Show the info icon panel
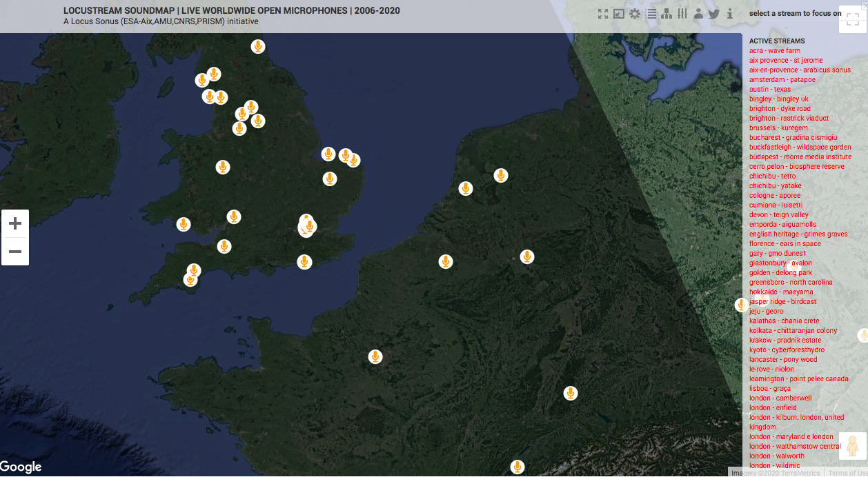868x477 pixels. click(x=730, y=14)
